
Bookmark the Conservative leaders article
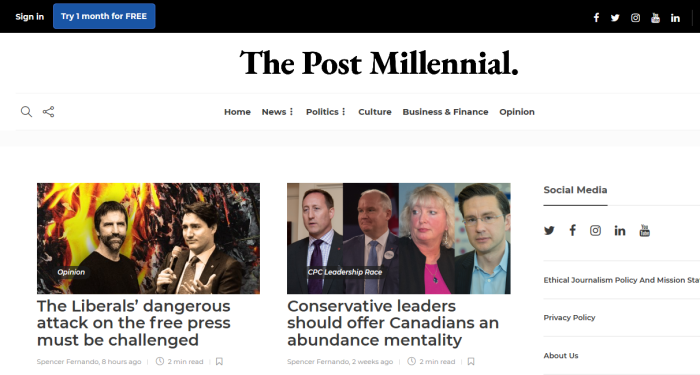point(471,361)
